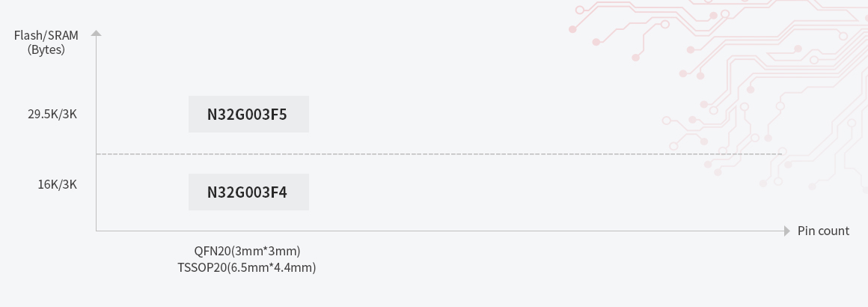Viewport: 868px width, 307px height.
Task: Select the Flash/SRAM axis title
Action: [x=46, y=35]
